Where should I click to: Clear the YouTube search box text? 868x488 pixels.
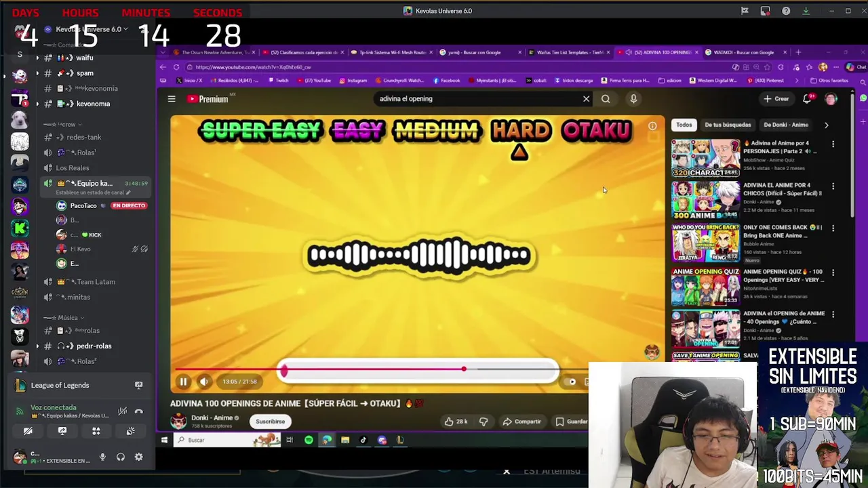tap(587, 99)
